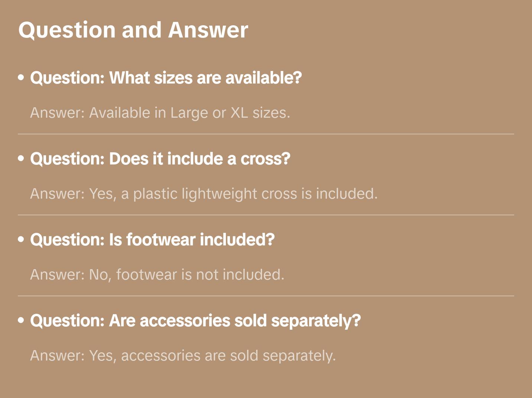Select the plastic lightweight cross answer text
This screenshot has width=532, height=398.
click(x=204, y=194)
